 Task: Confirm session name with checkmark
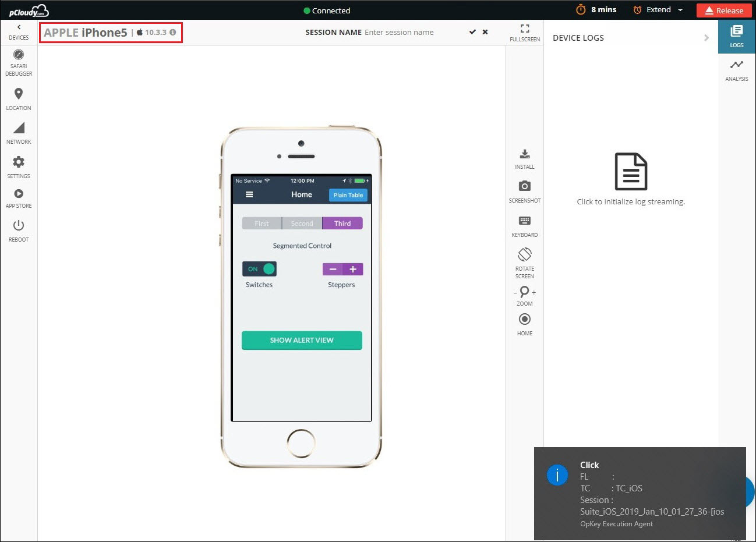[472, 32]
